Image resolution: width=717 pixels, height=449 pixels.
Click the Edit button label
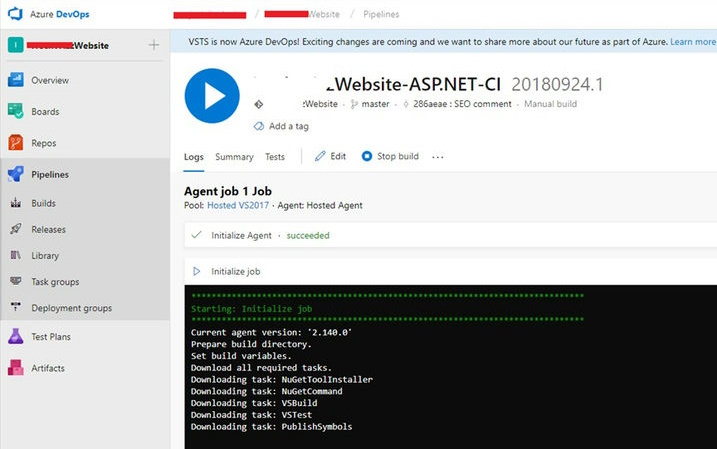[x=338, y=156]
